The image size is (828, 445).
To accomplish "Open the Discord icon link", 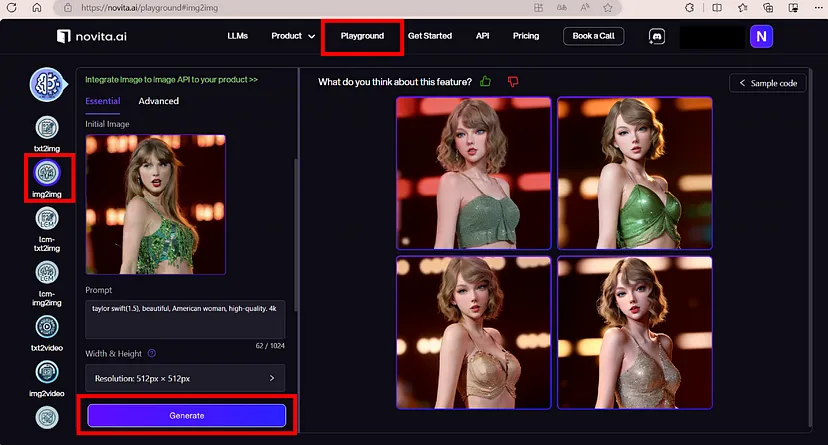I will click(x=657, y=36).
